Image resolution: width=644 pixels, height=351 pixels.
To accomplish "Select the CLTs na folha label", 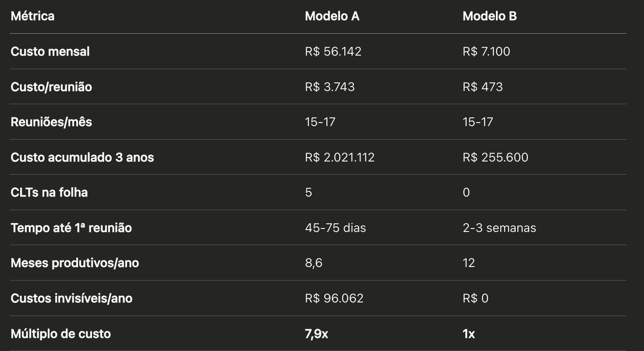I will coord(49,193).
